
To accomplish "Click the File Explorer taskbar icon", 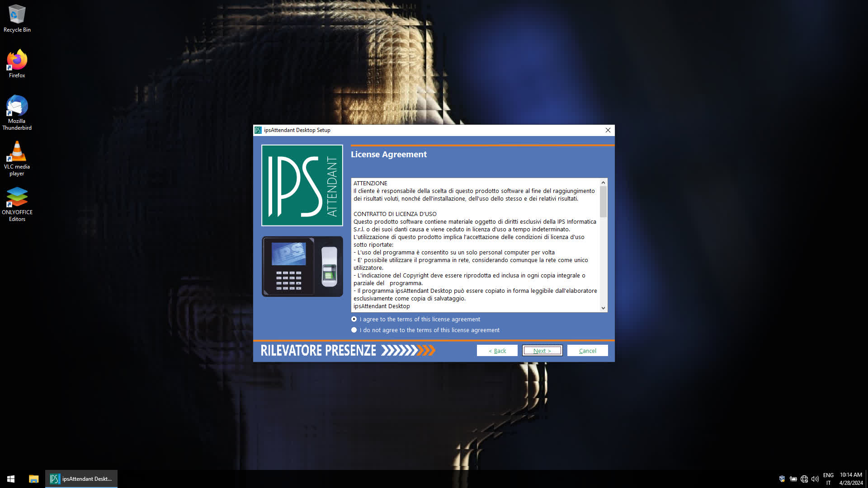I will tap(33, 479).
